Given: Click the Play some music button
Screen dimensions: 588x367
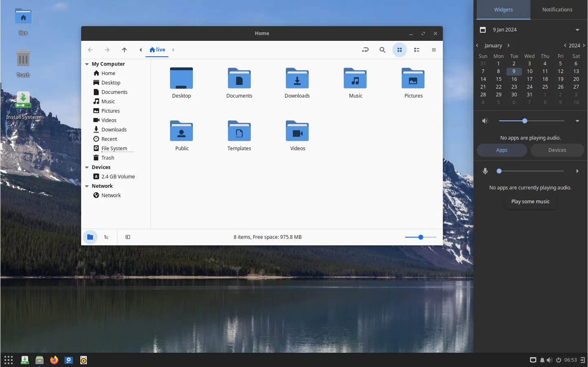Looking at the screenshot, I should coord(530,202).
